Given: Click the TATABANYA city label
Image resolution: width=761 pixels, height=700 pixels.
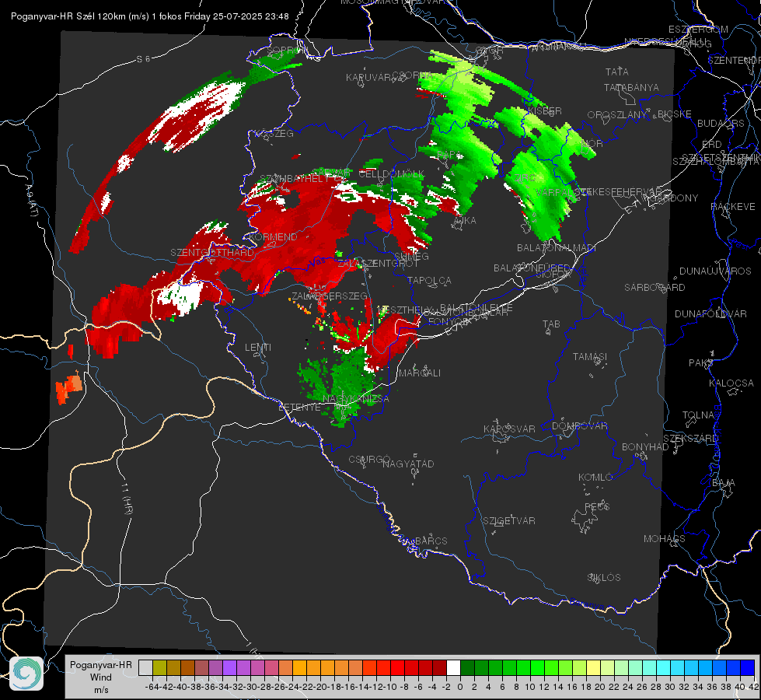Looking at the screenshot, I should coord(631,87).
